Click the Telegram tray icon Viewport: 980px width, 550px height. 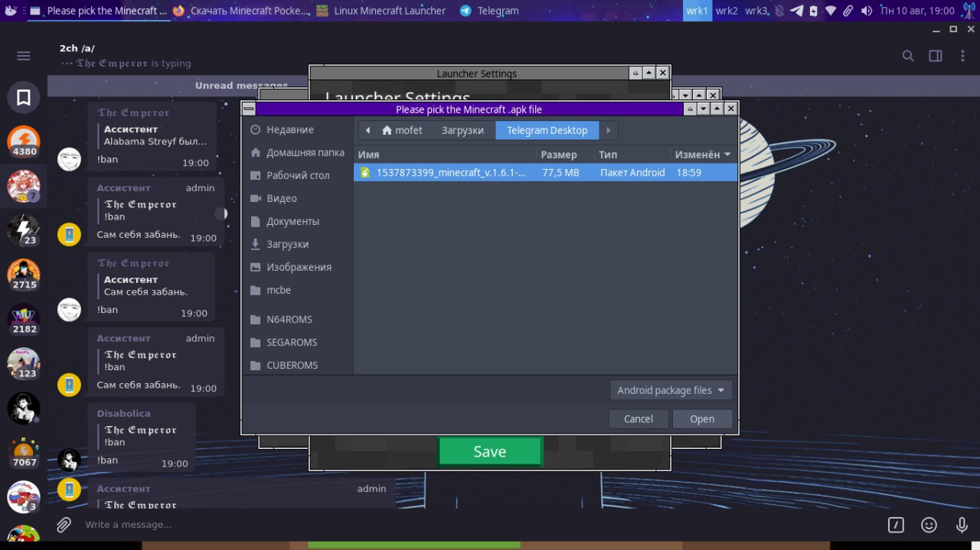[797, 11]
